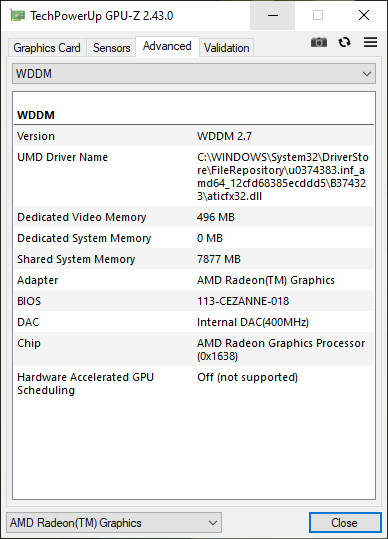Select the Advanced tab
Image resolution: width=388 pixels, height=539 pixels.
click(x=167, y=46)
